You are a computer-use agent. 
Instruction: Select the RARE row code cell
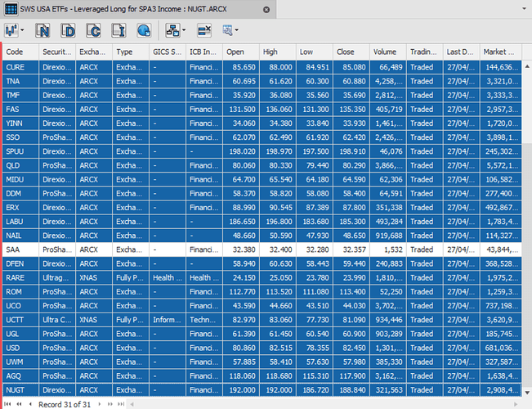coord(20,278)
